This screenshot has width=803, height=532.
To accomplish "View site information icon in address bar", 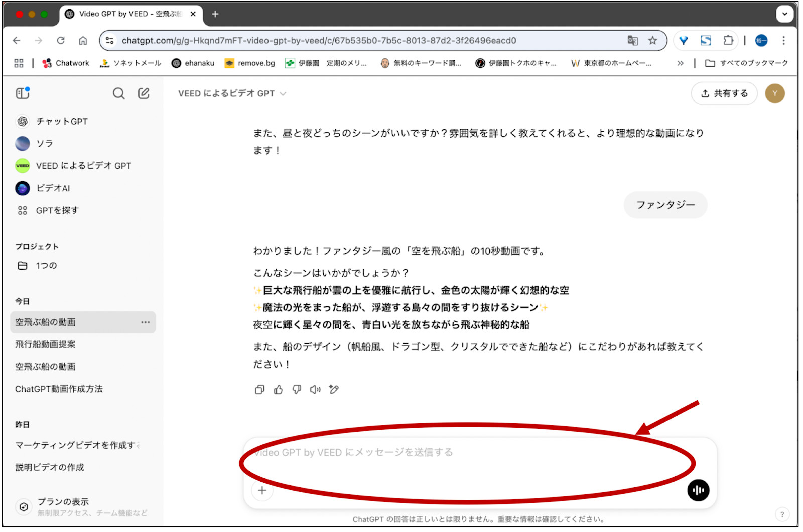I will pyautogui.click(x=110, y=41).
